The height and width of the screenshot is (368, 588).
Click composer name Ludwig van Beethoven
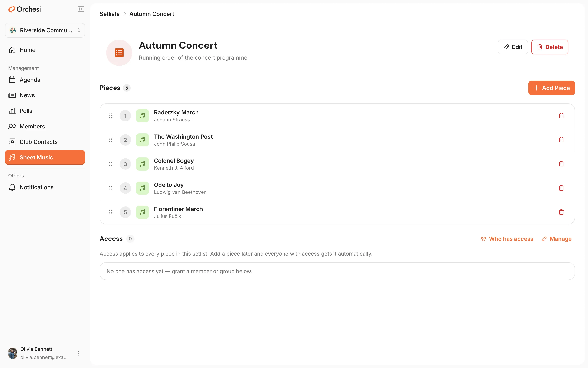(x=180, y=192)
